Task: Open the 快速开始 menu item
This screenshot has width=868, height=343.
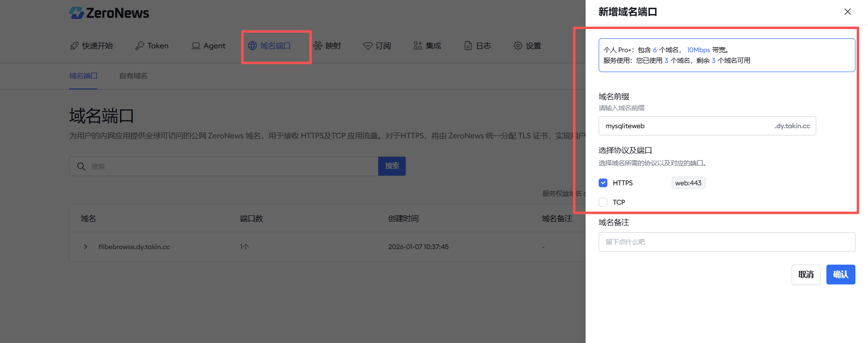Action: pos(91,45)
